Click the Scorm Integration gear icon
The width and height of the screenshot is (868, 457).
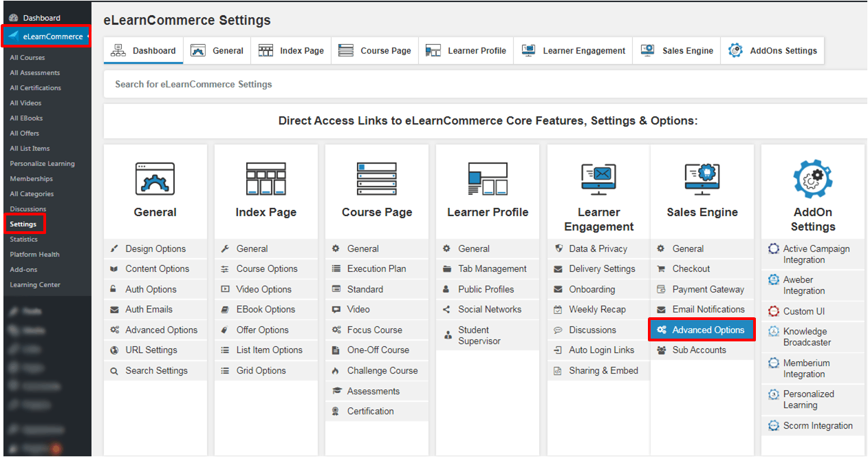tap(772, 425)
